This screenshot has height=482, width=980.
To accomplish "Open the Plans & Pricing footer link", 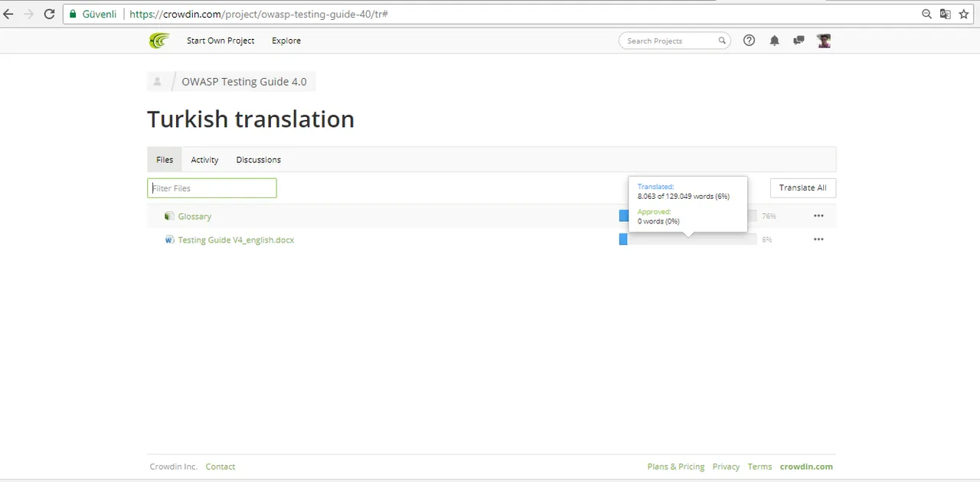I will pos(676,467).
